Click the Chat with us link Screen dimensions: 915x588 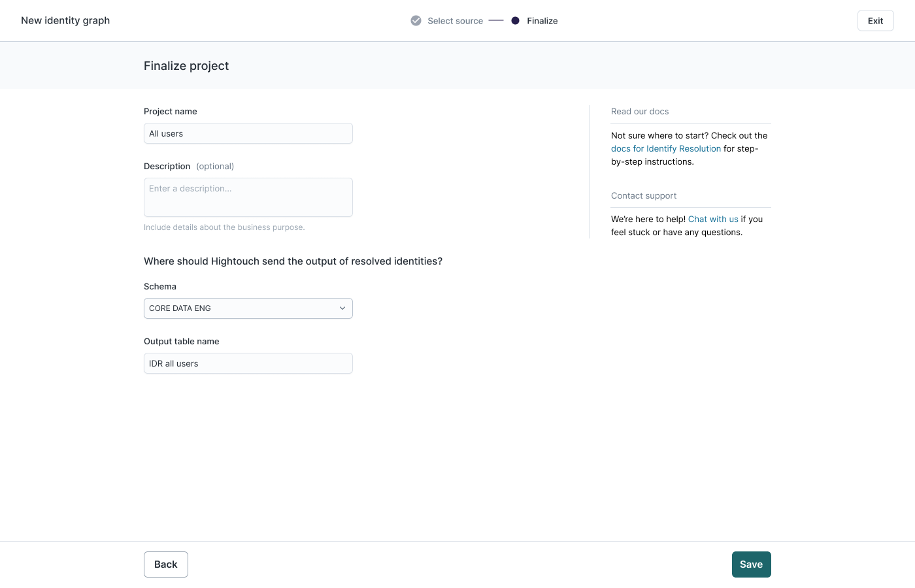[x=713, y=220]
